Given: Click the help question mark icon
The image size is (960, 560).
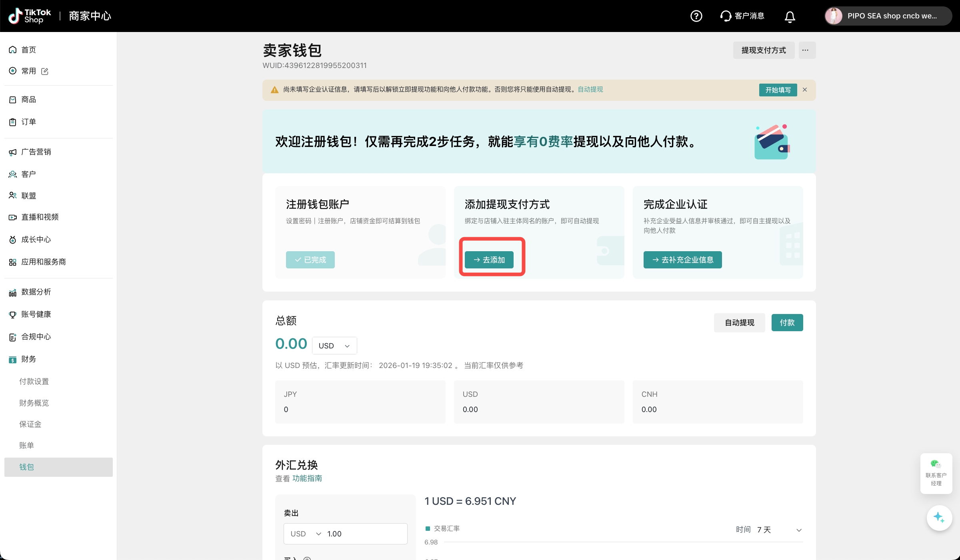Looking at the screenshot, I should point(696,16).
